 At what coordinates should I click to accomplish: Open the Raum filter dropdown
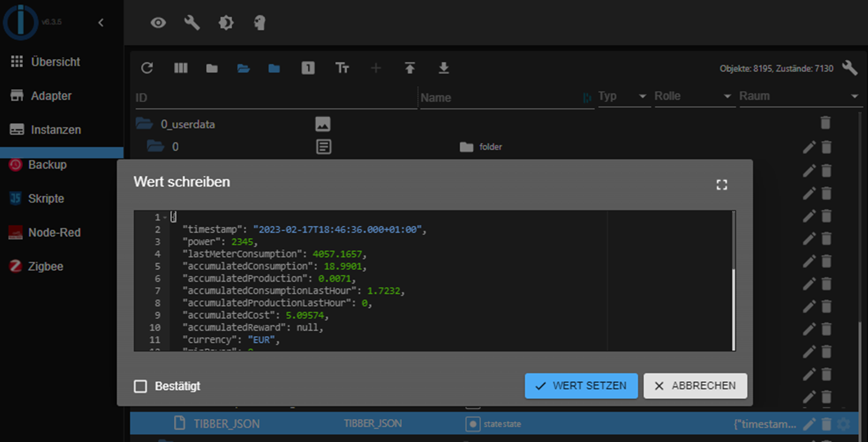(800, 96)
